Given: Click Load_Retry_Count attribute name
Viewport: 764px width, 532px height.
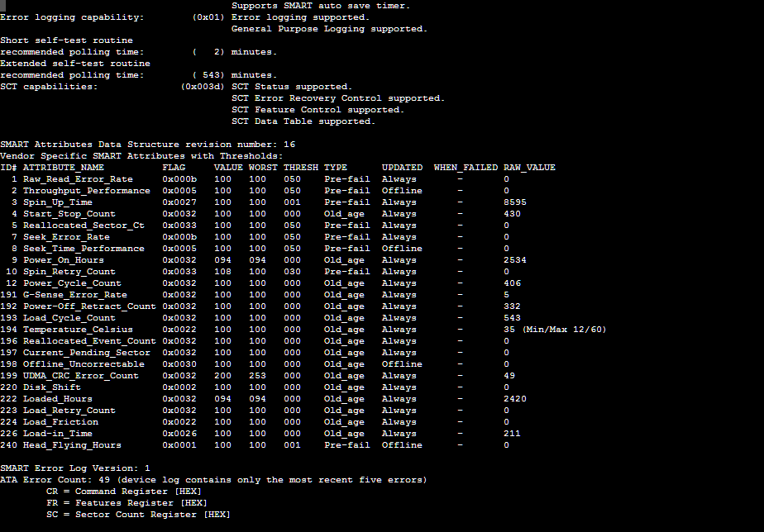Looking at the screenshot, I should [x=69, y=411].
